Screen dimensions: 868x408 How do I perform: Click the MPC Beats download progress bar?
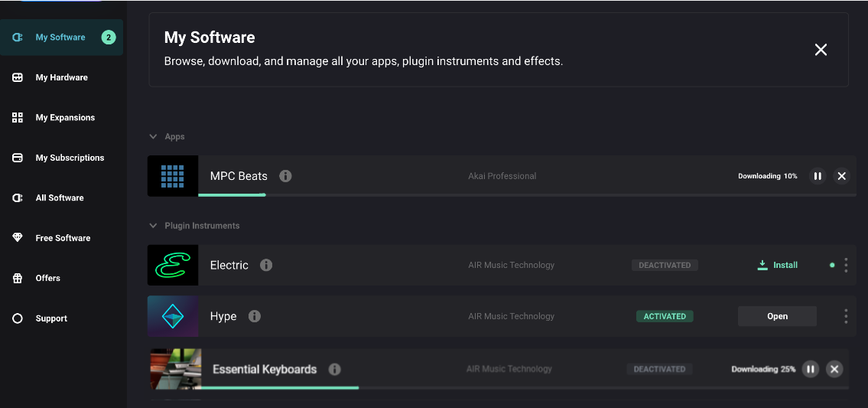[527, 195]
